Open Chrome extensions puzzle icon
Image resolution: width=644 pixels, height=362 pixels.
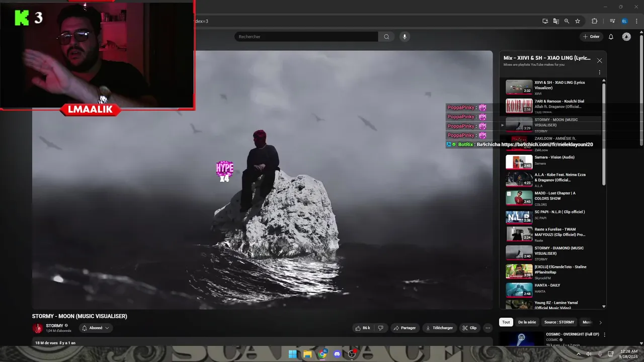(x=594, y=21)
